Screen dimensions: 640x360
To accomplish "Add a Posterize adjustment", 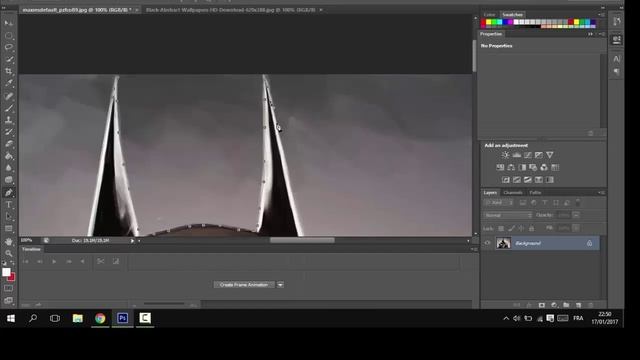I will coord(517,180).
